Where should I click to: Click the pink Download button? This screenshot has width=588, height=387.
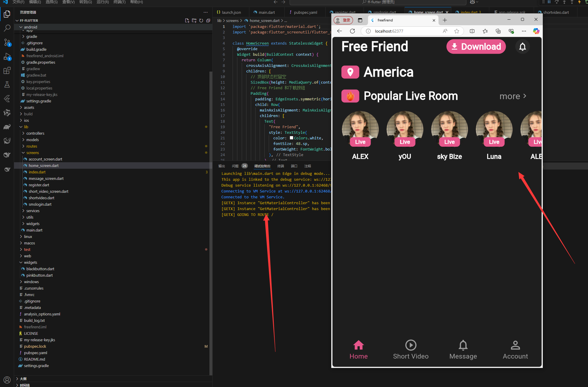click(476, 47)
